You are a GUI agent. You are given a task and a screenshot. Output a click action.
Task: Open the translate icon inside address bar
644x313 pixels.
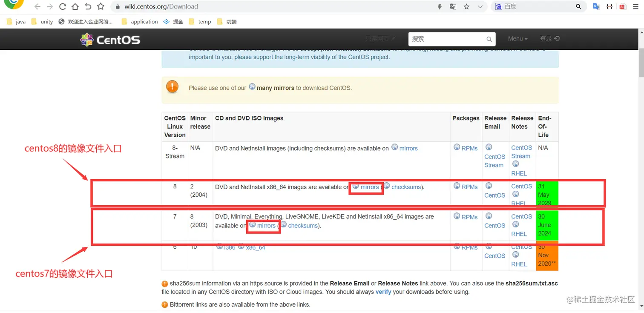coord(453,7)
